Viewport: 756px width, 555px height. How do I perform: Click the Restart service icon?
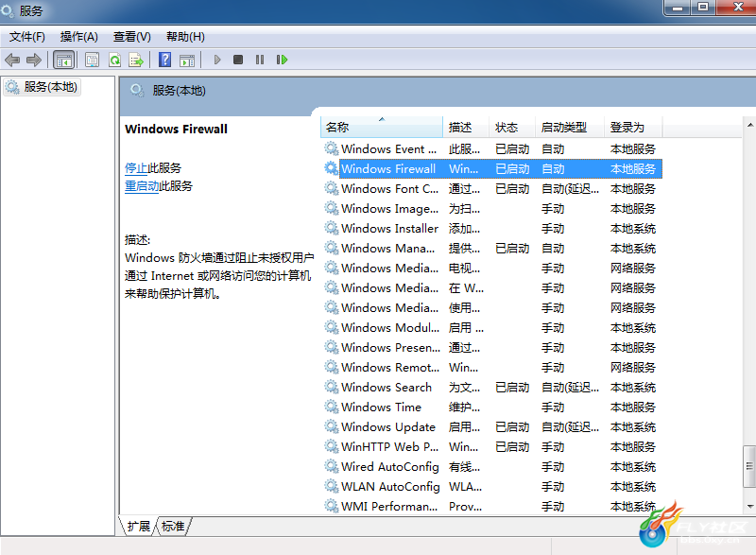point(282,60)
